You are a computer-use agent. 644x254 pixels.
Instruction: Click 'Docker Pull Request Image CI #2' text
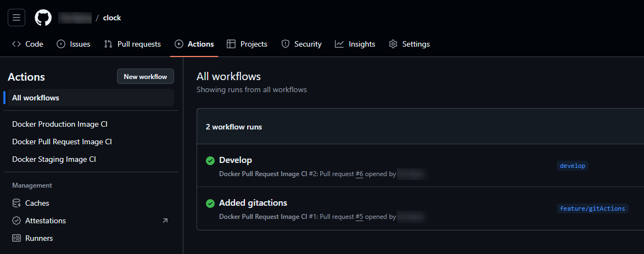[267, 174]
